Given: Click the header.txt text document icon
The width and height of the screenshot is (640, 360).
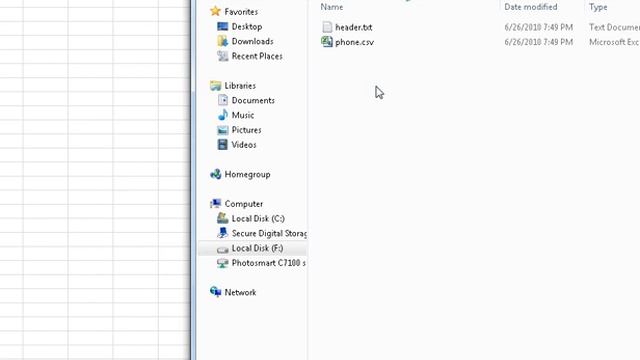Looking at the screenshot, I should click(327, 27).
